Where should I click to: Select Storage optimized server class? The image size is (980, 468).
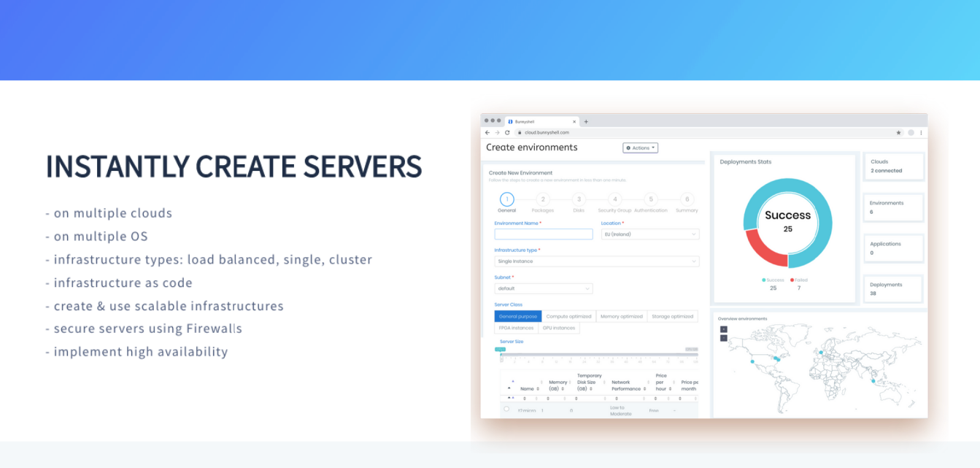tap(673, 316)
